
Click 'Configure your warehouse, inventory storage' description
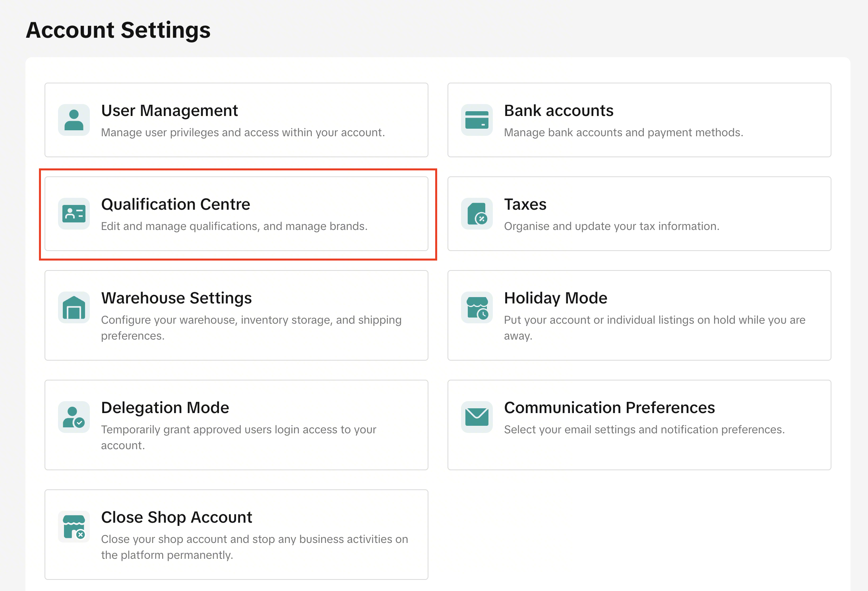point(251,328)
